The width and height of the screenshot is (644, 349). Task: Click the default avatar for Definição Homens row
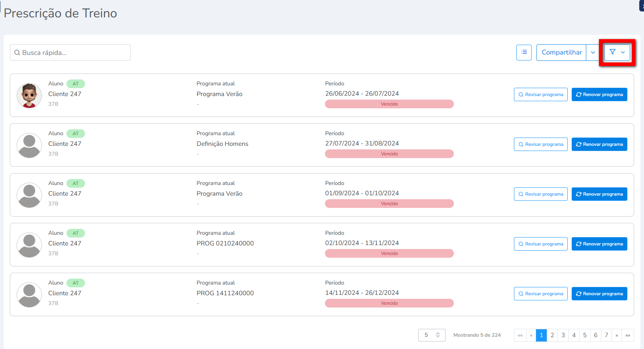coord(29,145)
